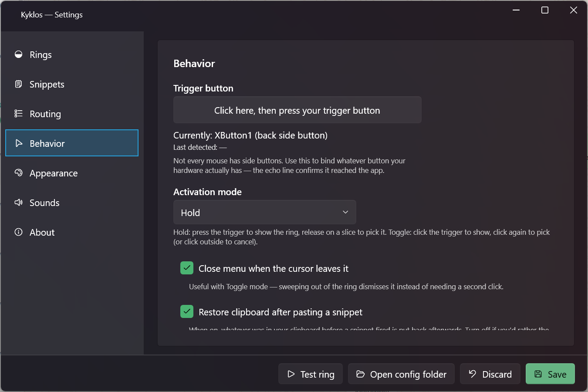Click the floppy disk icon on Save
The image size is (588, 392).
538,374
